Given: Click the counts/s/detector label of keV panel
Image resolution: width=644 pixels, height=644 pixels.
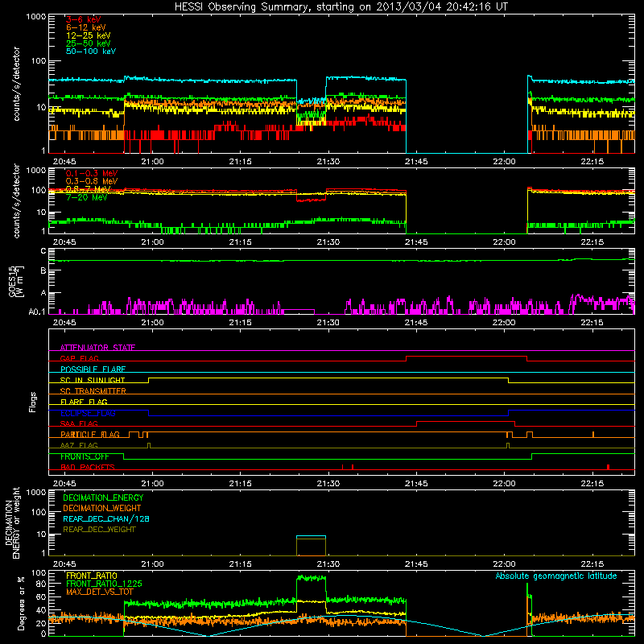Looking at the screenshot, I should click(16, 84).
